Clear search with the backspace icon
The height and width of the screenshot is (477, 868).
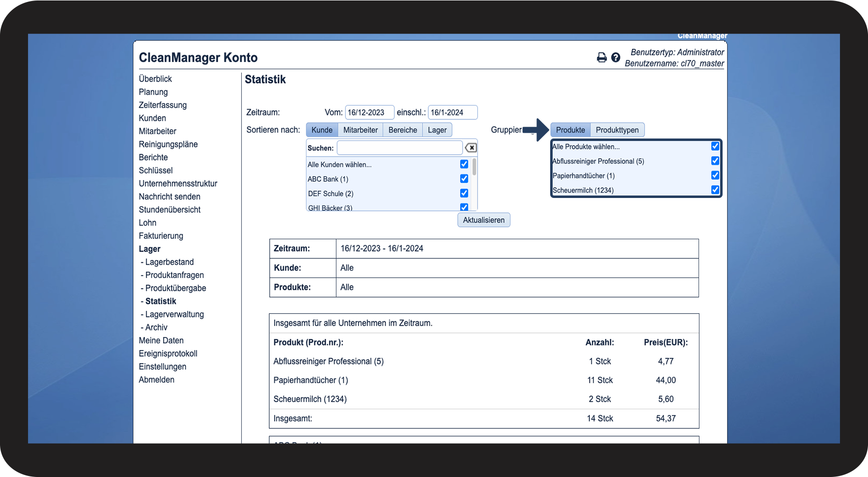click(471, 148)
